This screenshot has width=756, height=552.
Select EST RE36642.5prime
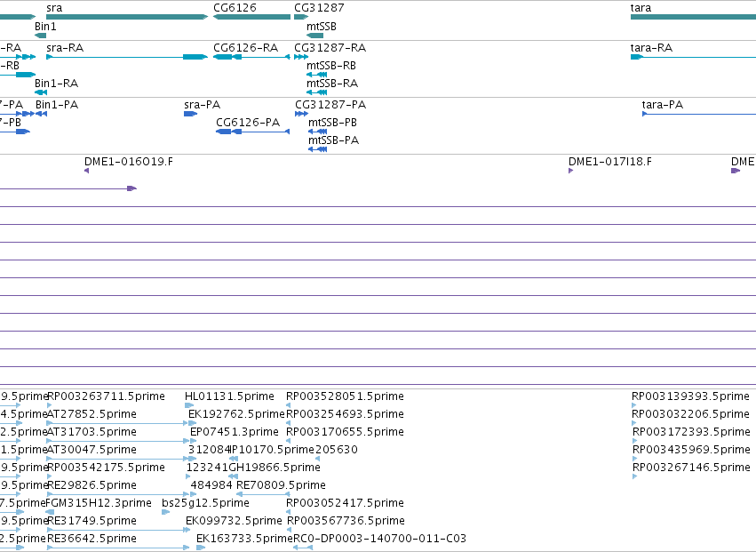tap(92, 539)
